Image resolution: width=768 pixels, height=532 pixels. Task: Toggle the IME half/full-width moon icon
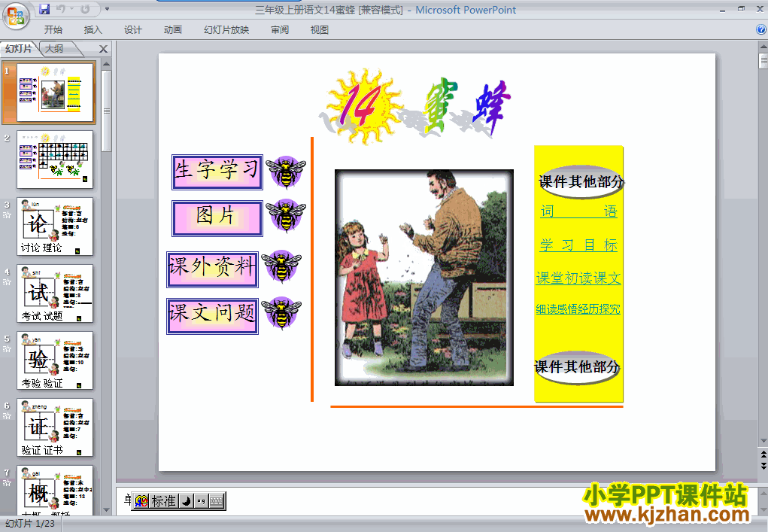[186, 501]
